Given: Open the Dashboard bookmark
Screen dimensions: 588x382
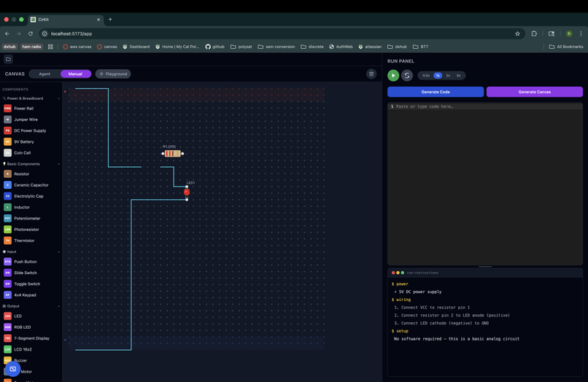Looking at the screenshot, I should click(136, 47).
